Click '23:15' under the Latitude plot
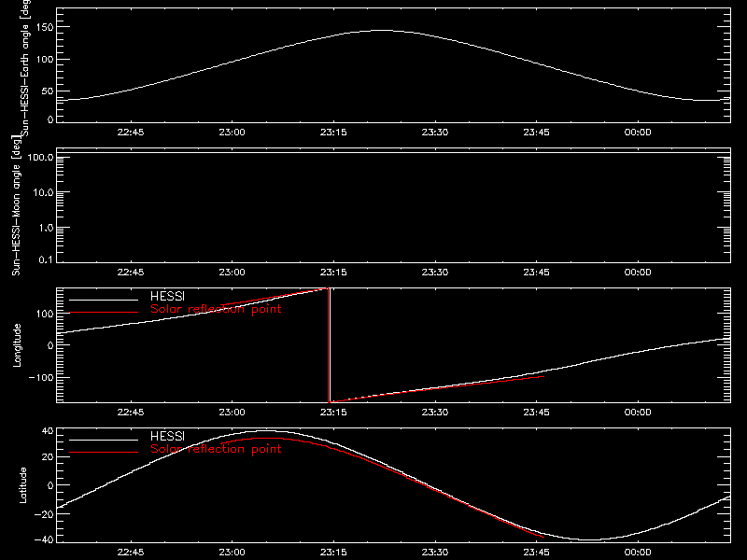Viewport: 747px width, 560px height. point(333,553)
